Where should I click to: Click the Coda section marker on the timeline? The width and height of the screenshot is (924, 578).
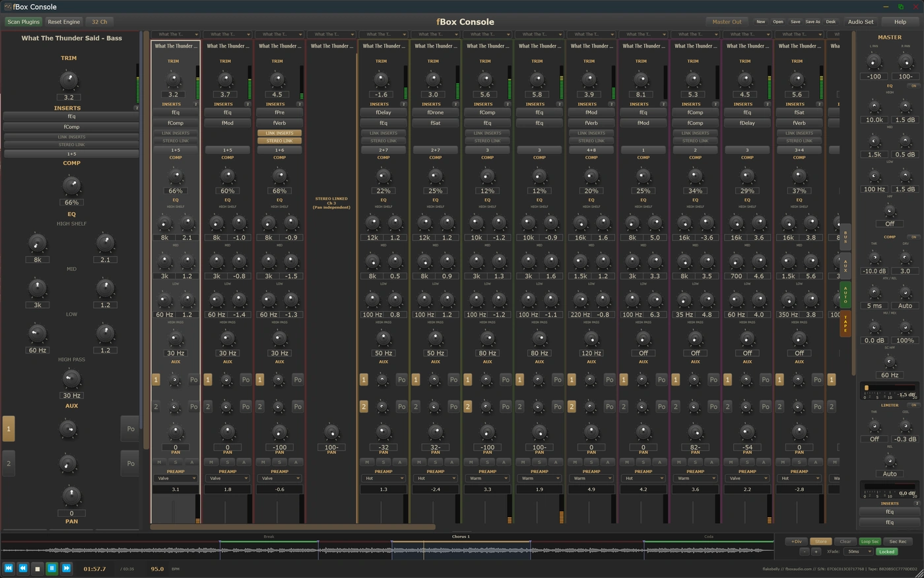(x=708, y=536)
